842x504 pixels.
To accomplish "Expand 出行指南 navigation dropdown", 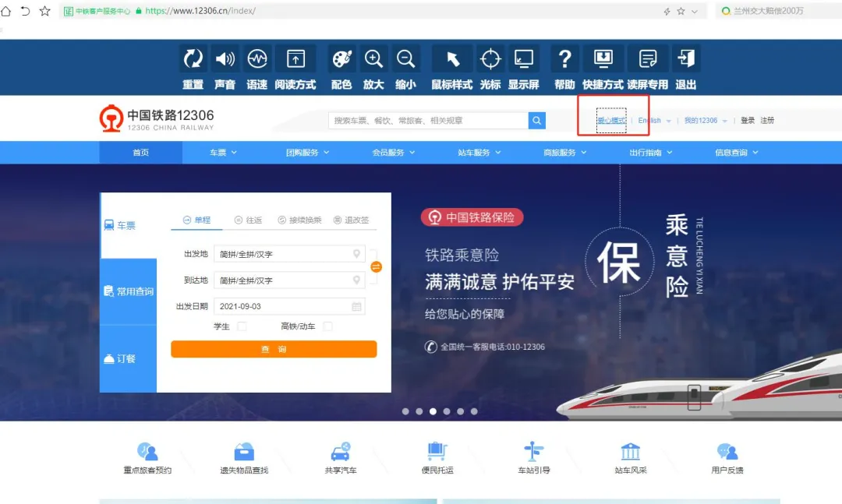I will click(x=651, y=153).
